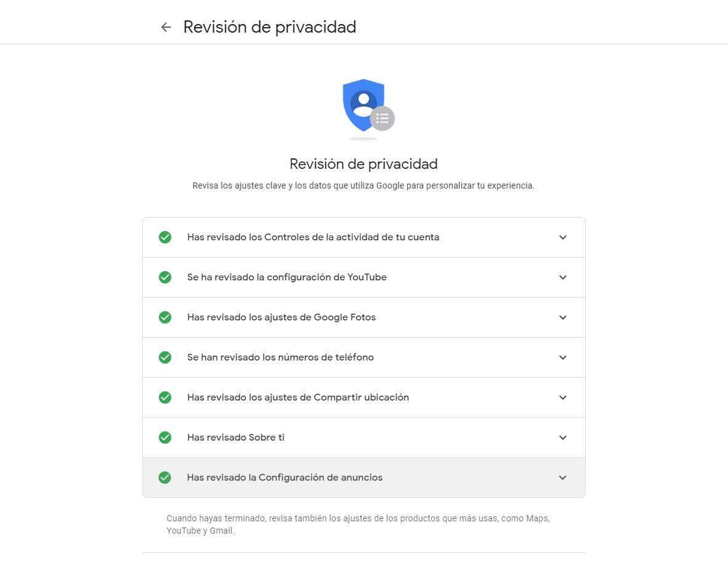Expand the Google Fotos chevron
728x562 pixels.
(x=562, y=317)
